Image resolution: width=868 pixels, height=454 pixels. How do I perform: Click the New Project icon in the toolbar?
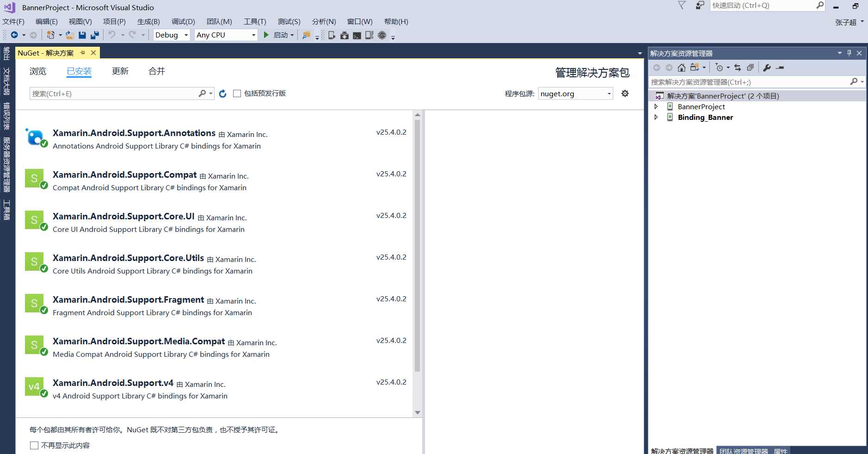(x=51, y=35)
